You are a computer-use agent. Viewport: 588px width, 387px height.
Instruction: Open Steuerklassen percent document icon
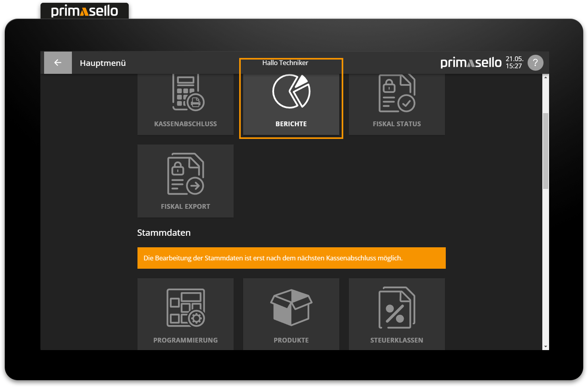coord(397,308)
